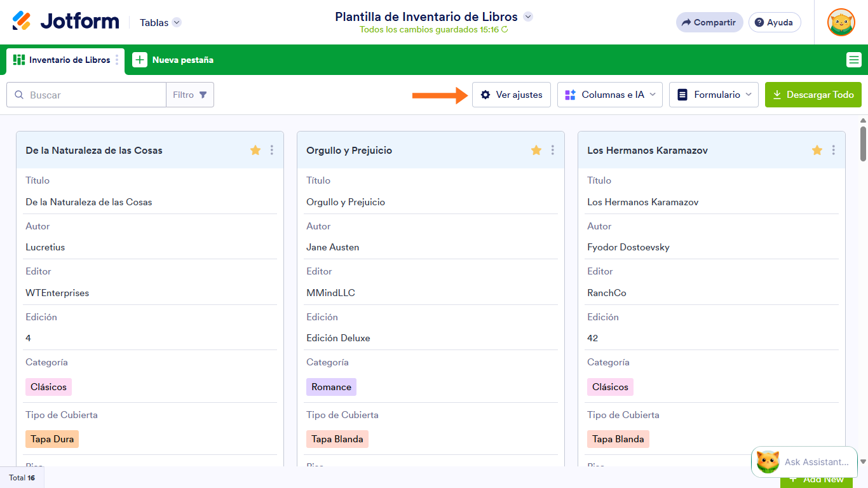Click the gear icon in Ver ajustes

tap(485, 95)
